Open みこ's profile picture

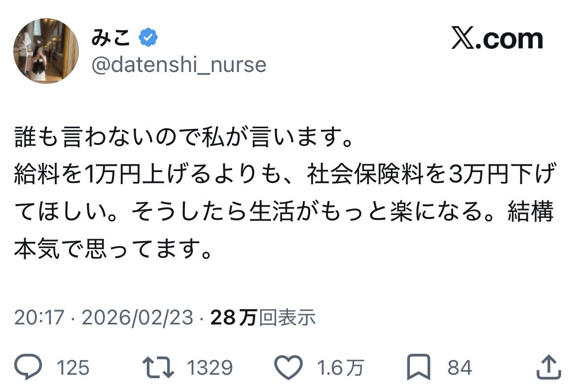46,51
